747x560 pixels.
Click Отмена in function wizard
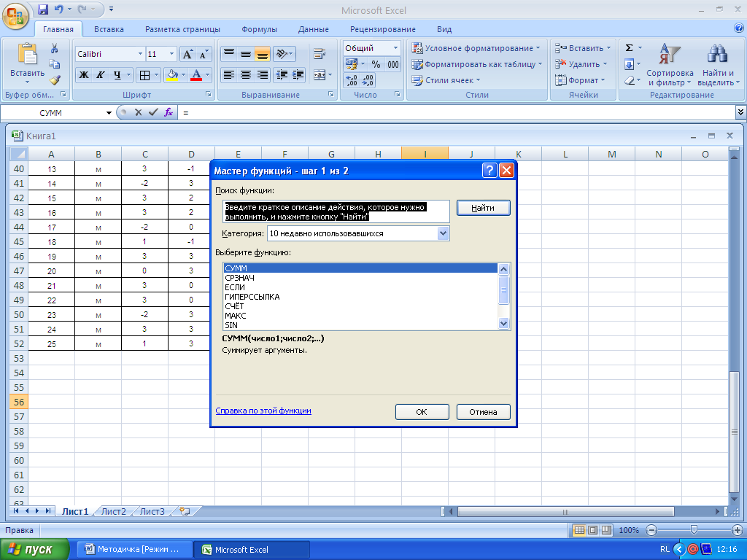click(x=483, y=412)
